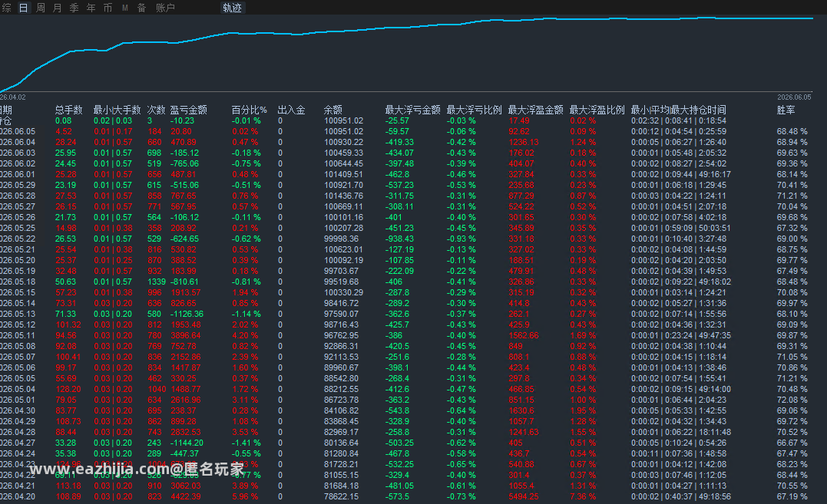The width and height of the screenshot is (827, 504).
Task: Select balance value 99998.36
Action: point(341,239)
